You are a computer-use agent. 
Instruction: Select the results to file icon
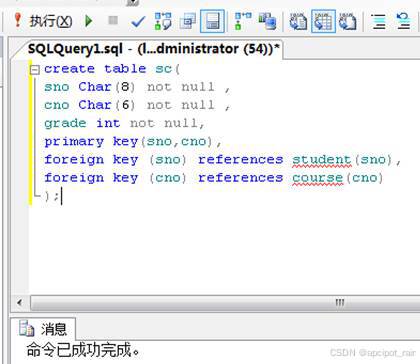[348, 22]
